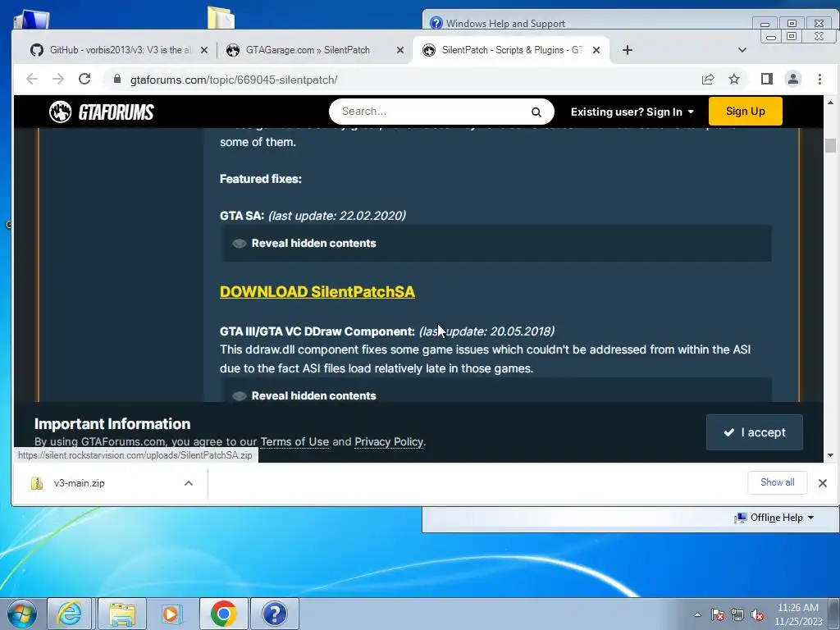The image size is (840, 630).
Task: Open the browser side panel
Action: [767, 80]
